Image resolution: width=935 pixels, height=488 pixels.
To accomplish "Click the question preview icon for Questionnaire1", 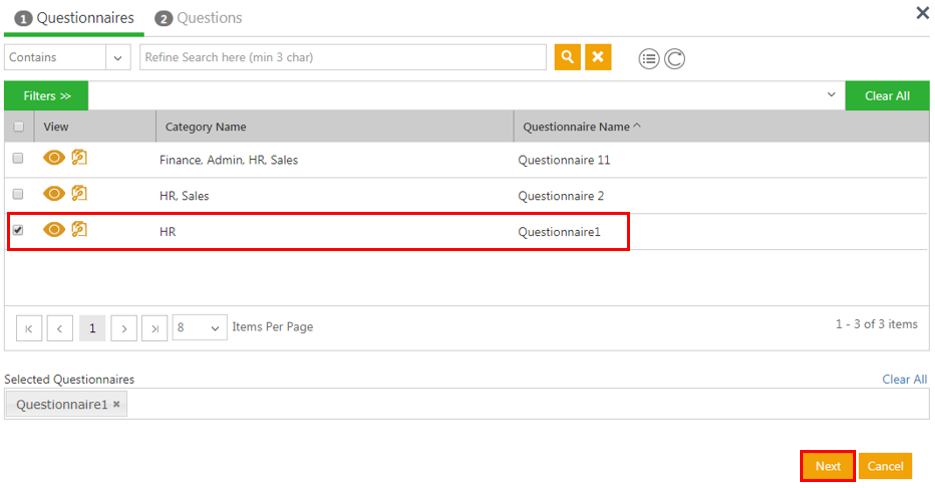I will click(79, 230).
